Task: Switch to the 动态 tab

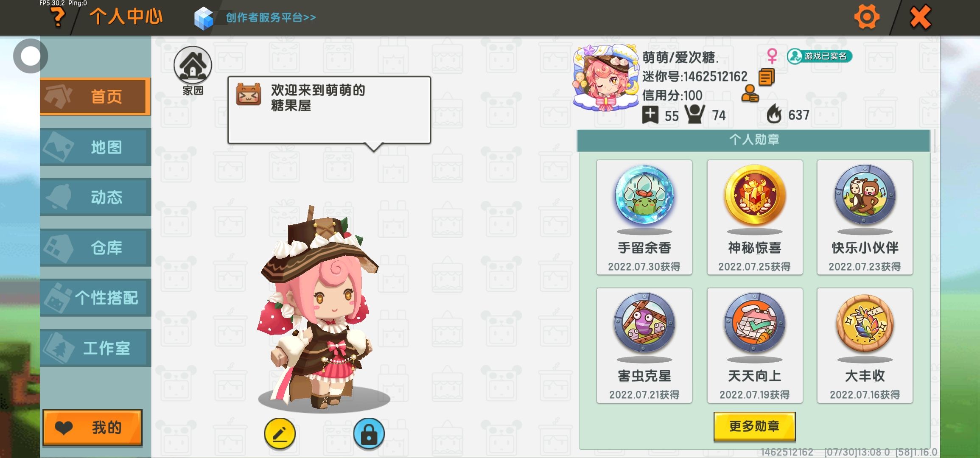Action: pos(95,197)
